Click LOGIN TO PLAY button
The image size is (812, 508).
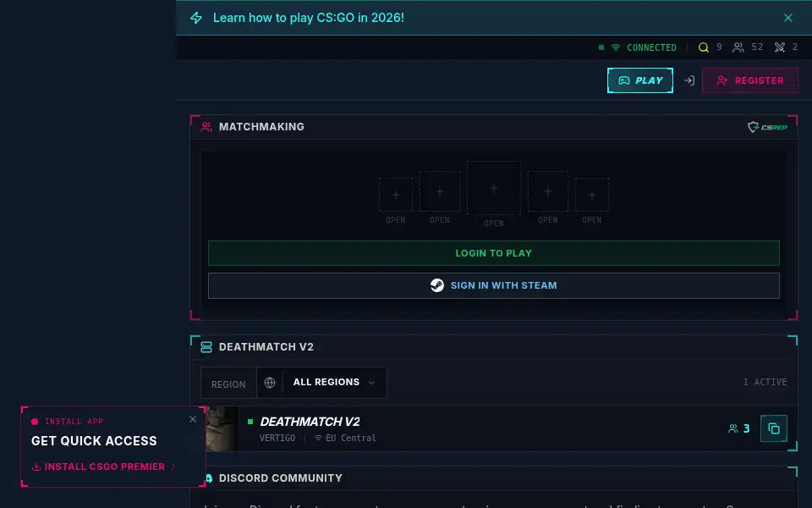coord(493,253)
